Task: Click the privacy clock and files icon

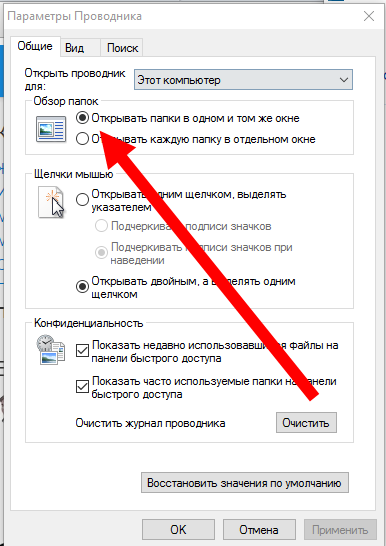Action: click(x=50, y=349)
